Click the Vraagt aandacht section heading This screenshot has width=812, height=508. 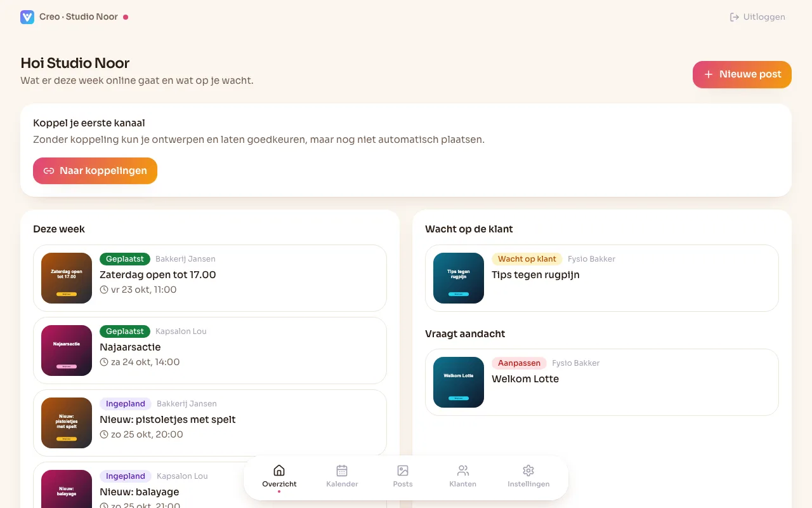465,334
